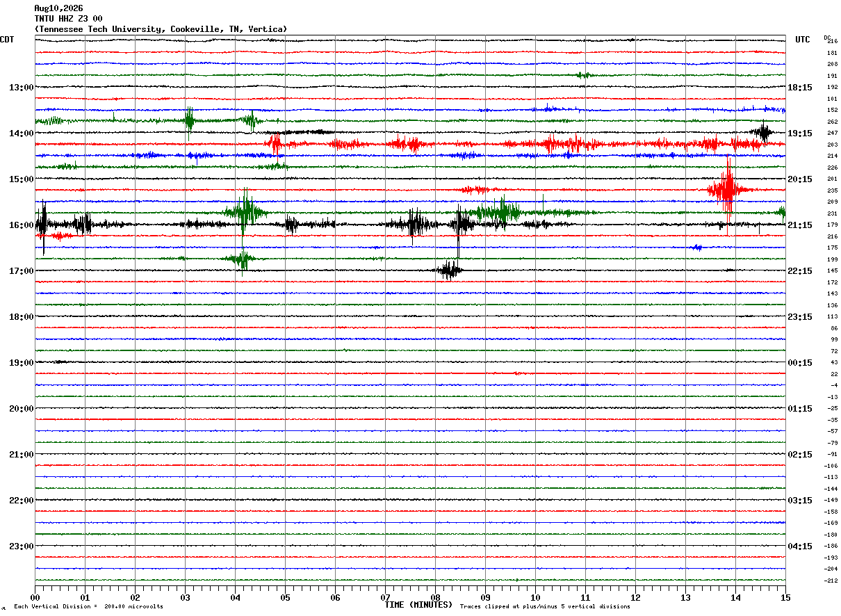
Task: Select the -212 DC offset value
Action: click(x=831, y=581)
